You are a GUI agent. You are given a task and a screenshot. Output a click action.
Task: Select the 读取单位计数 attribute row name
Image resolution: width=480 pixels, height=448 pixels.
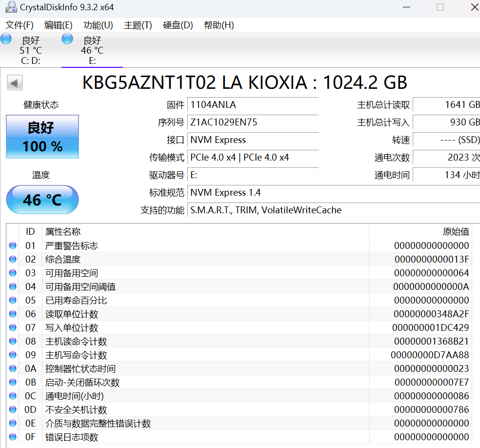[72, 314]
